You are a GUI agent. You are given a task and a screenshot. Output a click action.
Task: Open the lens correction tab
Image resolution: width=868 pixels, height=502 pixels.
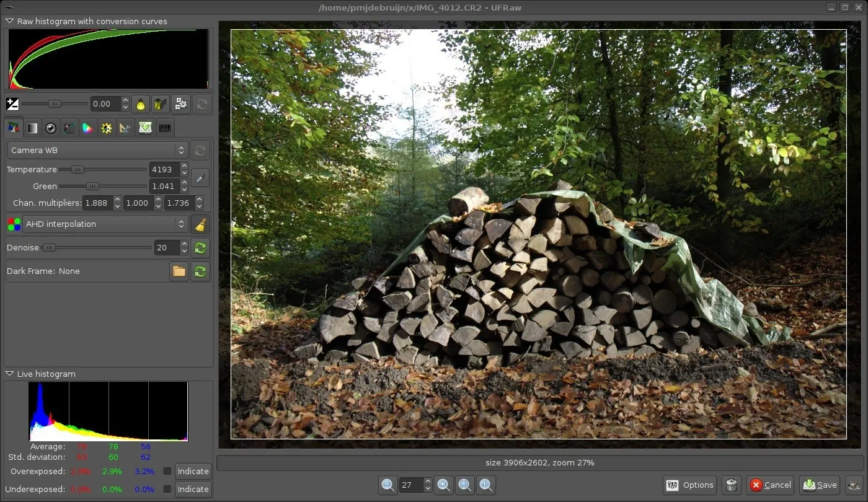pyautogui.click(x=51, y=128)
